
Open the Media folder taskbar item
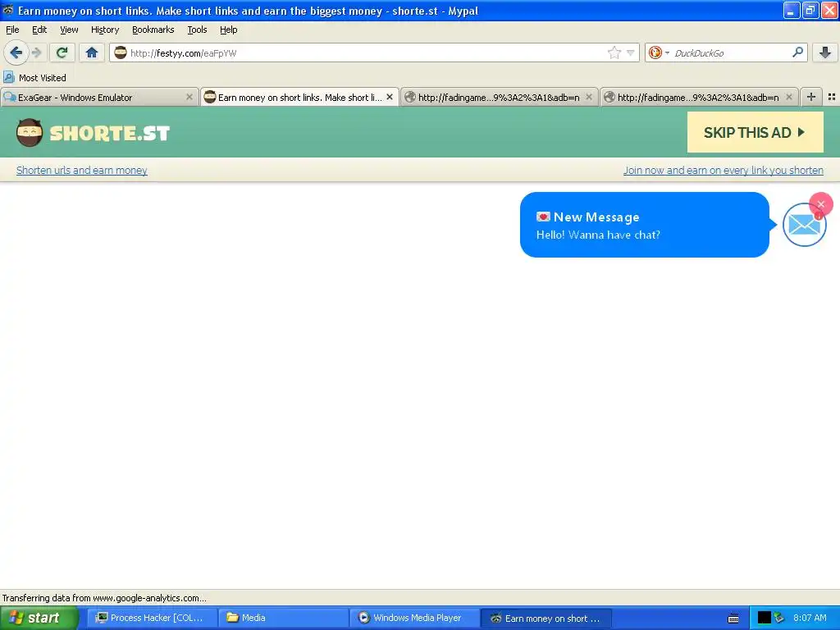(x=284, y=619)
